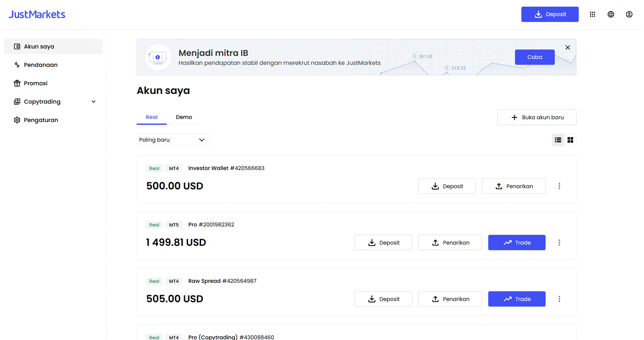This screenshot has width=644, height=340.
Task: Click the 500.00 USD balance
Action: click(x=175, y=186)
